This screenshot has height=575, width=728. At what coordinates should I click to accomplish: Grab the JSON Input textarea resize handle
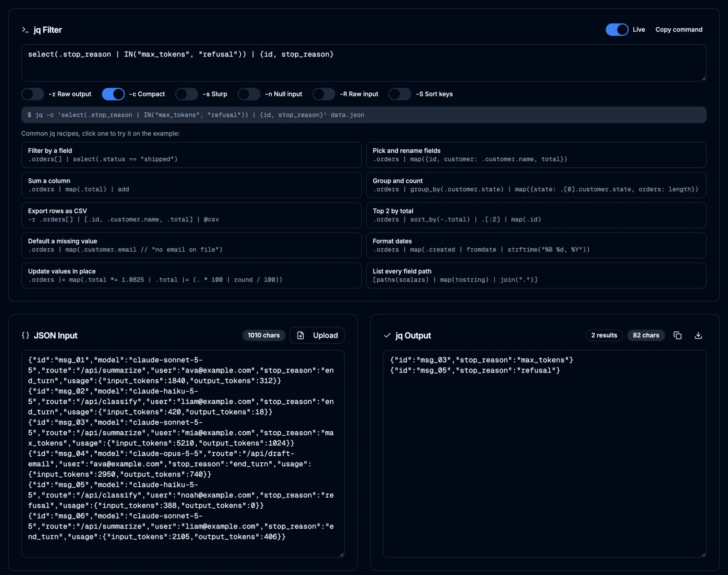tap(342, 555)
